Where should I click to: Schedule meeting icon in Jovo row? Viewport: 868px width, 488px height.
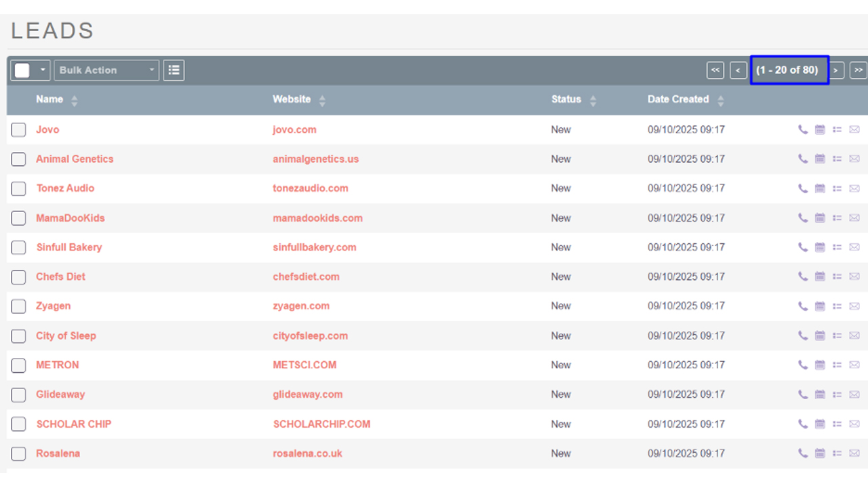820,129
